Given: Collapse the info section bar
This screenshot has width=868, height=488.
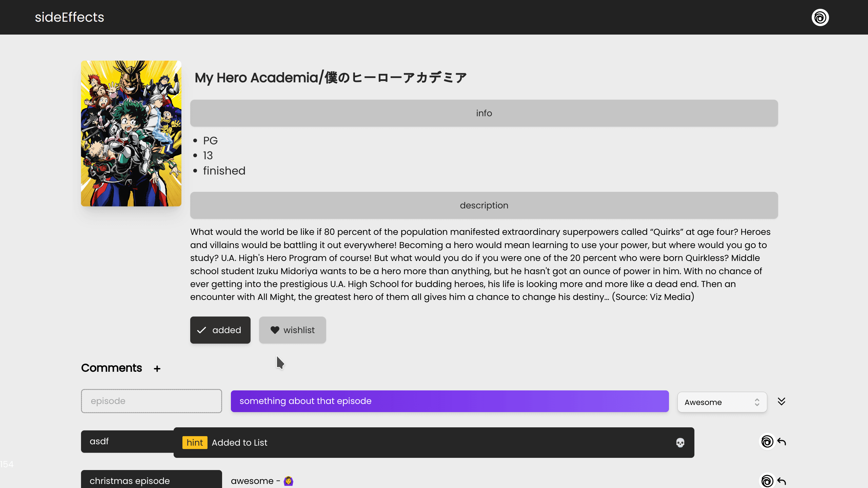Looking at the screenshot, I should pyautogui.click(x=484, y=113).
